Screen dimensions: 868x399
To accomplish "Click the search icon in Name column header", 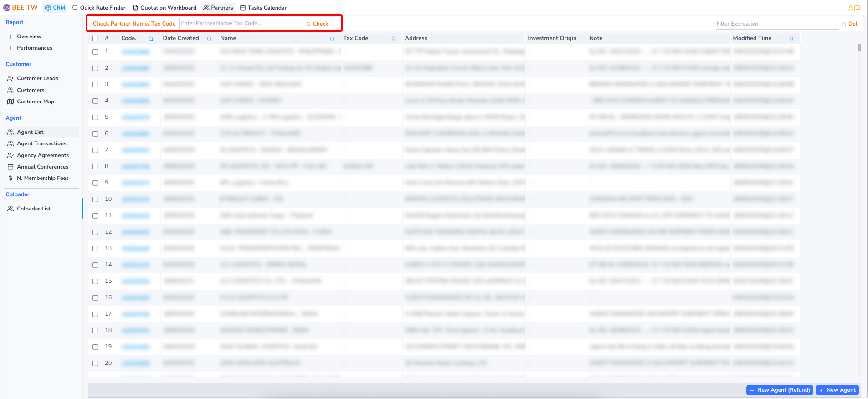I will click(332, 39).
